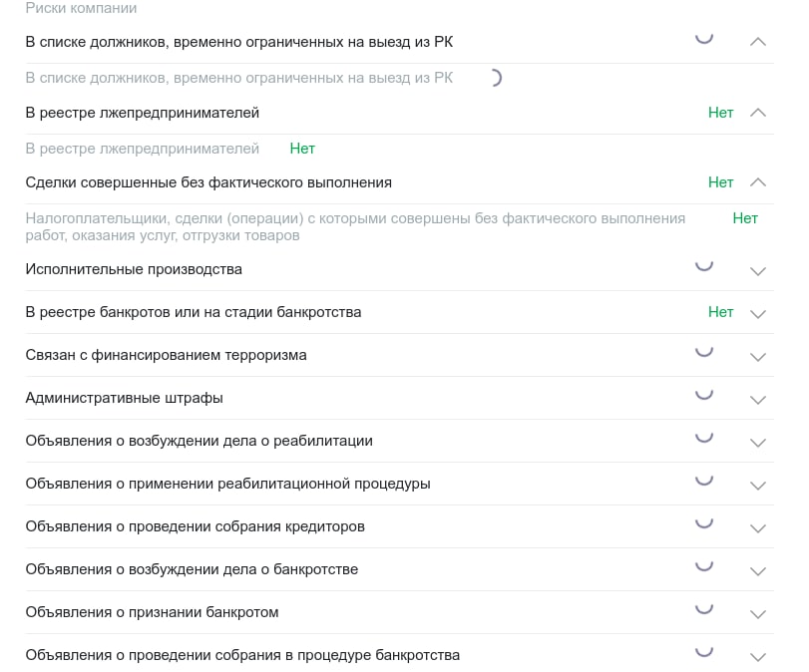Collapse the 'В списке должников' section chevron

click(x=757, y=42)
